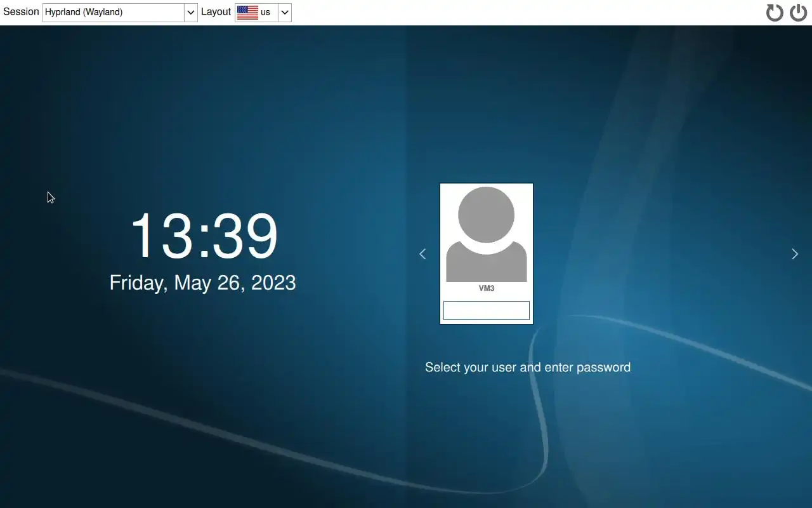812x508 pixels.
Task: Click the VM3 username label
Action: coord(487,288)
